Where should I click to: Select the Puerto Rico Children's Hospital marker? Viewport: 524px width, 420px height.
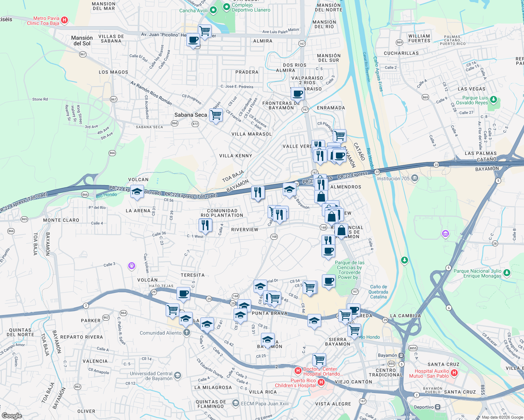[321, 383]
